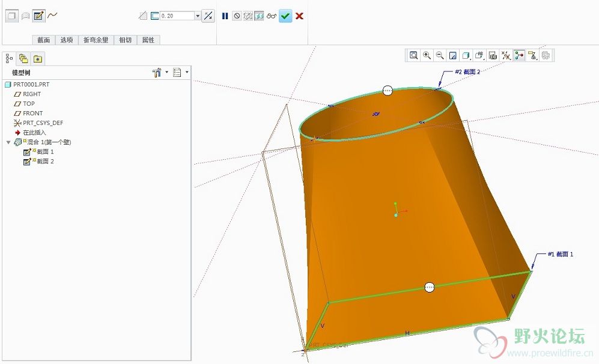Switch to the favorites navigator tab
This screenshot has height=364, width=599.
(37, 58)
